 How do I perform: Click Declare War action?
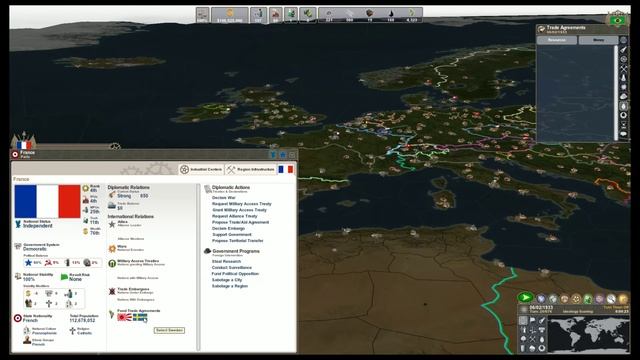[224, 198]
